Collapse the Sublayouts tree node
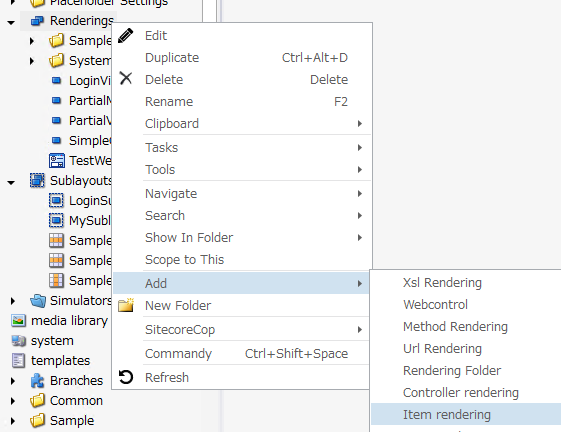This screenshot has width=561, height=432. 11,183
